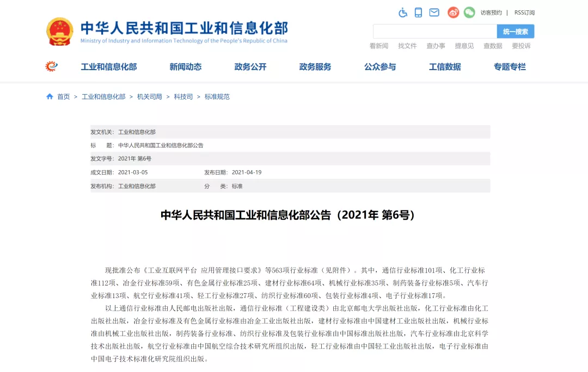Open the Weibo sharing icon
Viewport: 588px width, 372px height.
click(453, 11)
